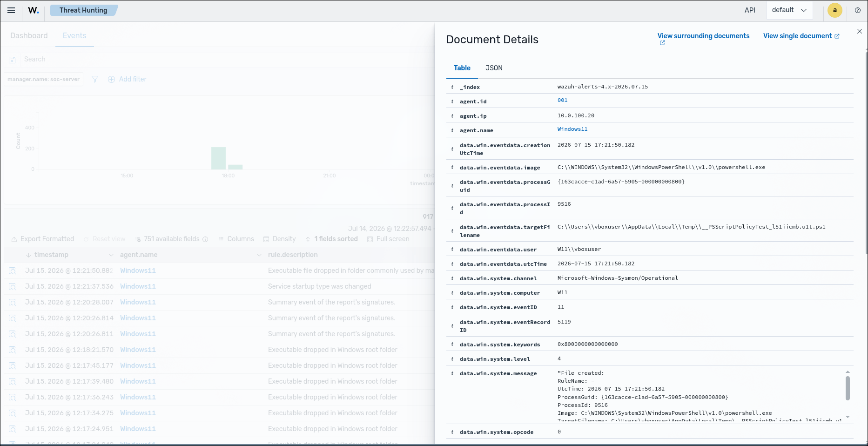Click agent.id value 001
The height and width of the screenshot is (446, 868).
pos(563,100)
